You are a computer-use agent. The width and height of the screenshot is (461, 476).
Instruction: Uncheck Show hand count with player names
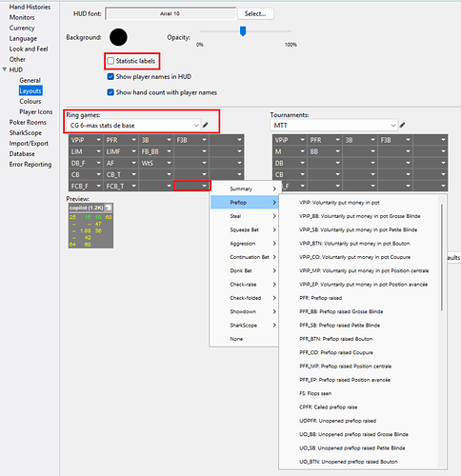click(110, 92)
